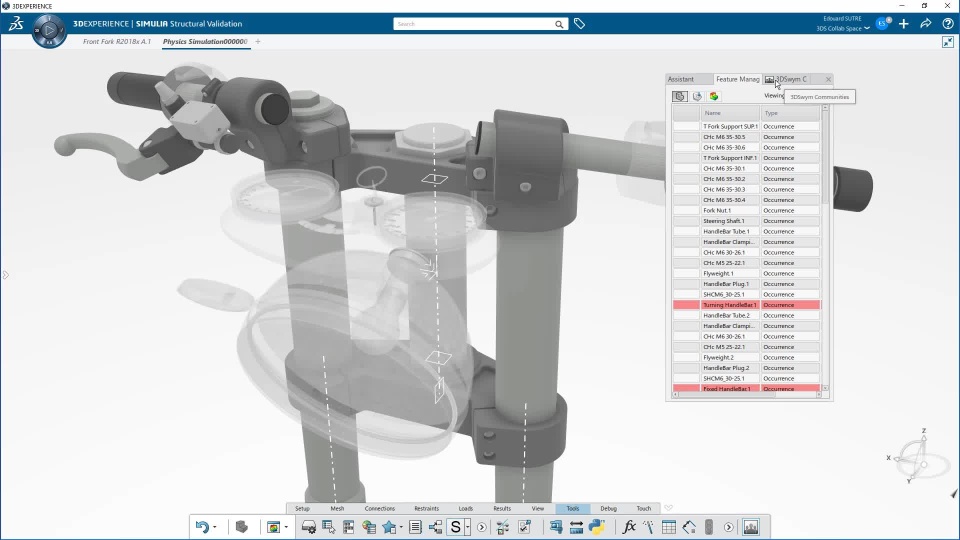Expand toolbar section with right chevron

pyautogui.click(x=729, y=527)
